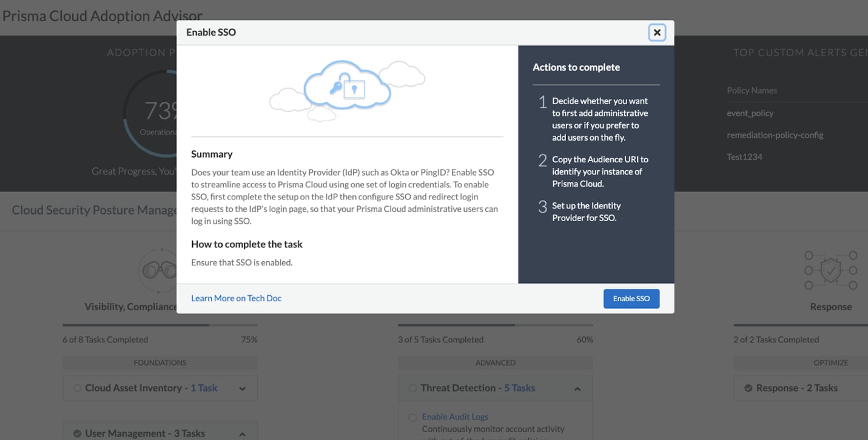Click the Actions to complete heading

pyautogui.click(x=576, y=67)
